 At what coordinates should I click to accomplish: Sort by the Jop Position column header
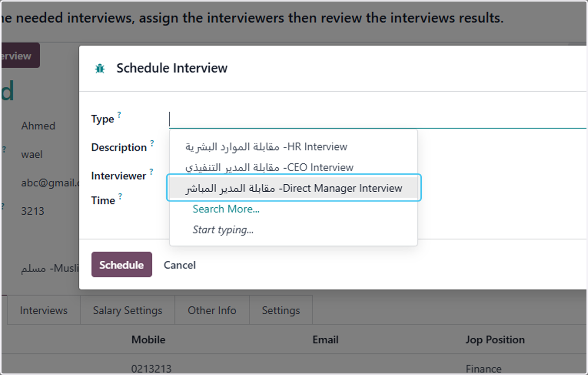tap(495, 340)
